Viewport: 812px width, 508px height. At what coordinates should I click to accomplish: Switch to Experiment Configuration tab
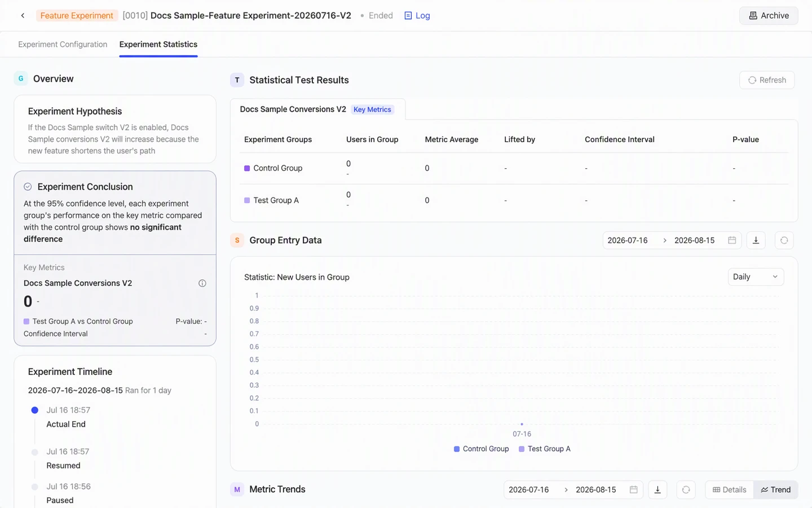(63, 44)
